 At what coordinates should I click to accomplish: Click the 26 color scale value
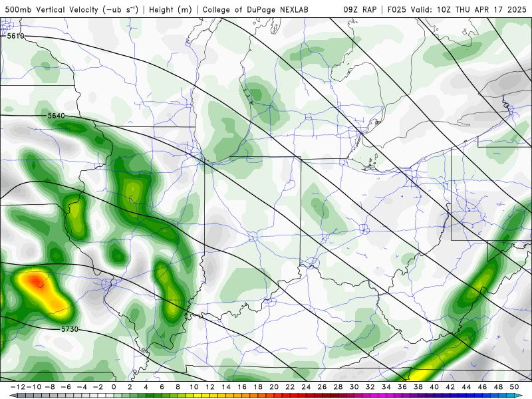pos(322,387)
